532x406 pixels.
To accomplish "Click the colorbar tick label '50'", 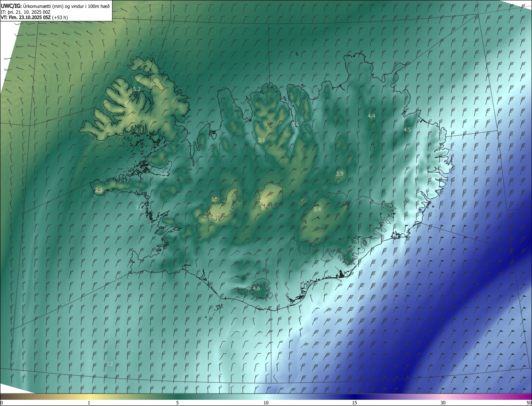I will (529, 403).
